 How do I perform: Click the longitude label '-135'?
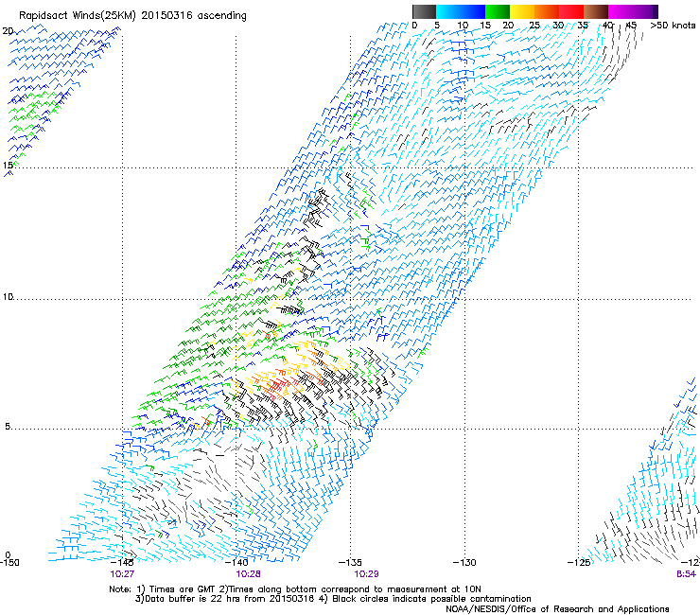(350, 563)
